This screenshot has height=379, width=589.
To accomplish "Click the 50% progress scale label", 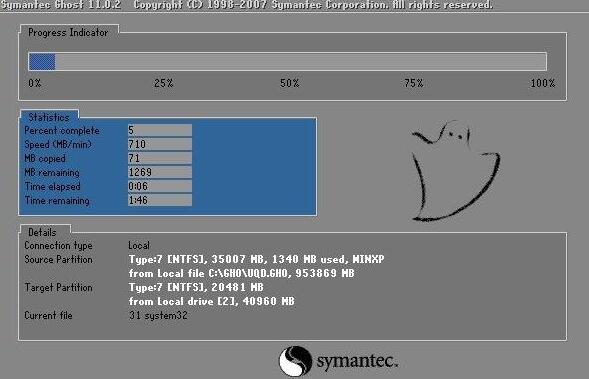I will (290, 83).
